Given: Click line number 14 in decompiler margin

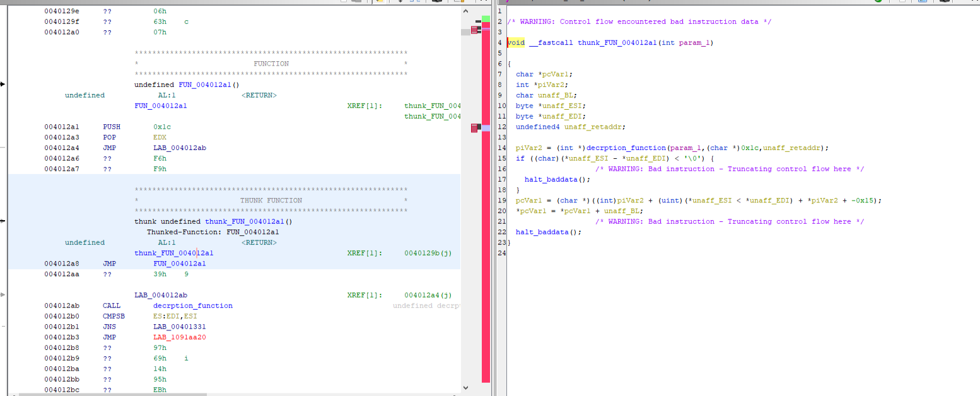Looking at the screenshot, I should click(x=501, y=148).
